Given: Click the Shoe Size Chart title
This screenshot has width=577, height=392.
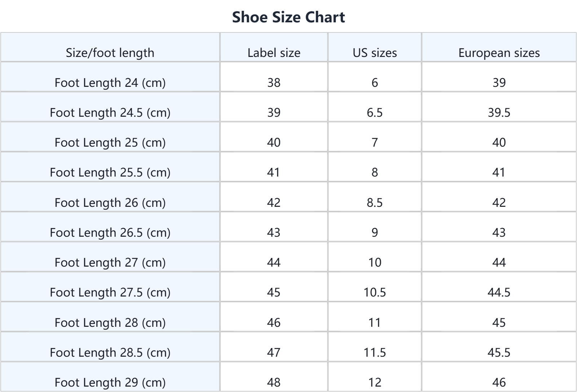Looking at the screenshot, I should click(x=288, y=17).
